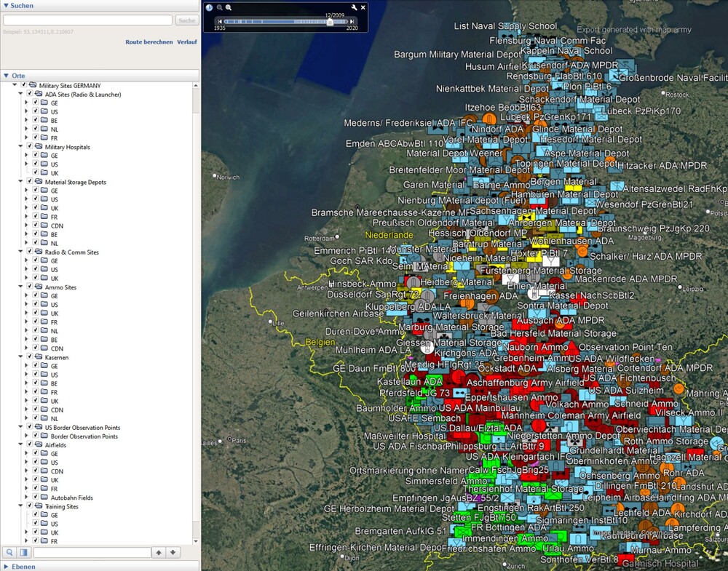This screenshot has width=728, height=571.
Task: Collapse the Ammo Sites node
Action: 20,287
